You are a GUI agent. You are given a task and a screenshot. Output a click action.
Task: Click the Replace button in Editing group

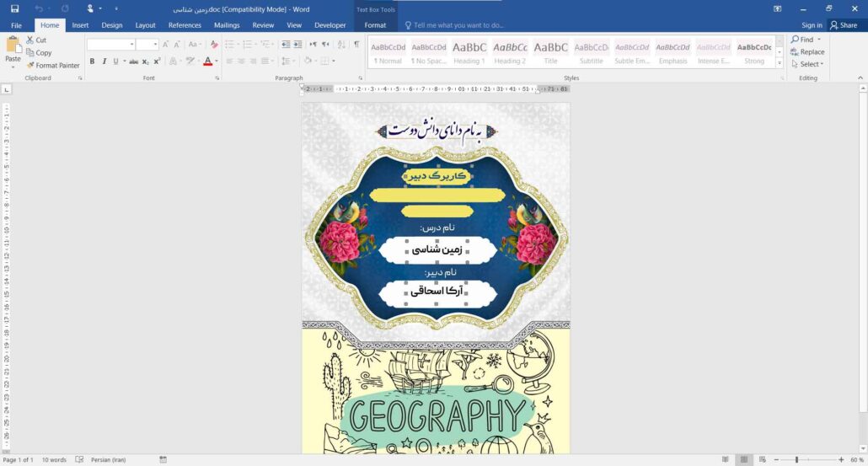[806, 51]
